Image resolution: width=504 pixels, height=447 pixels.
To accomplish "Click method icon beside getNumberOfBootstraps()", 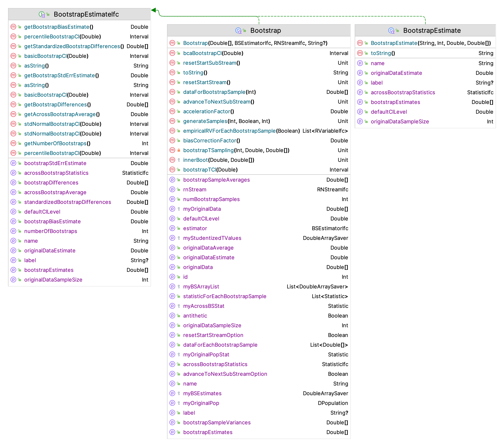I will click(x=13, y=143).
